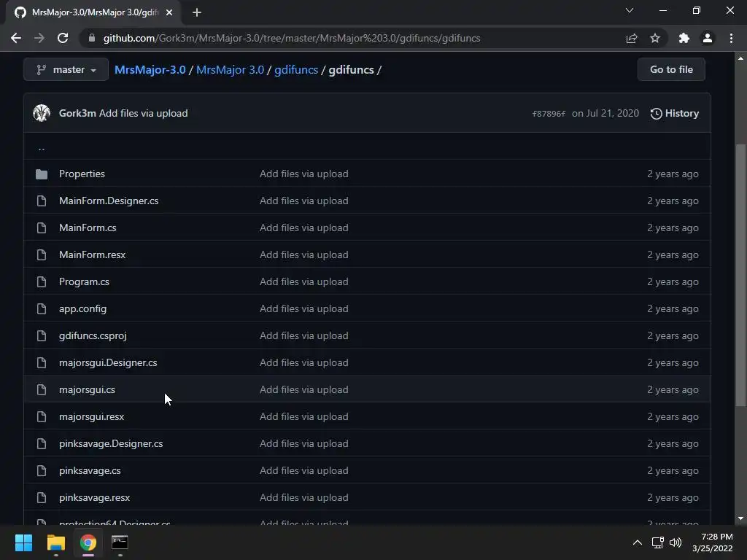Open the master branch dropdown
The height and width of the screenshot is (560, 747).
pyautogui.click(x=66, y=69)
